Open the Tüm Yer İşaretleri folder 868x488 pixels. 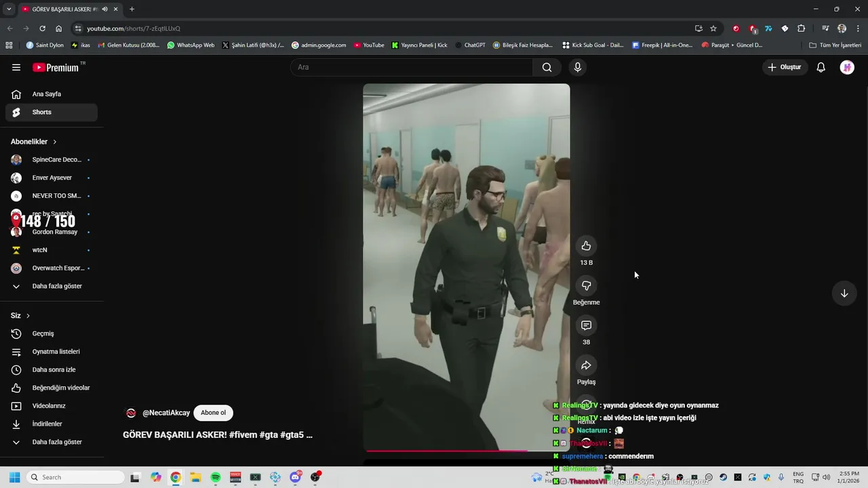coord(835,45)
